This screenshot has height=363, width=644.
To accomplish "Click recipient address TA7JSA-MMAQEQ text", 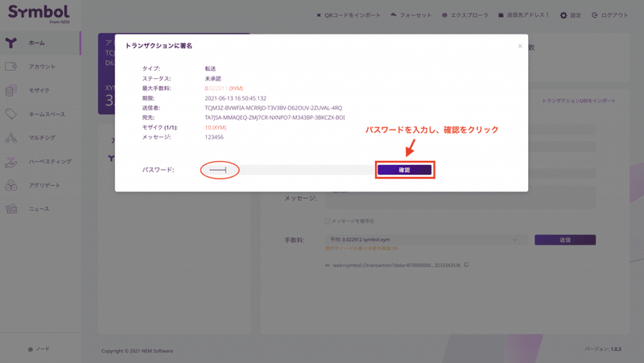I will (x=275, y=118).
